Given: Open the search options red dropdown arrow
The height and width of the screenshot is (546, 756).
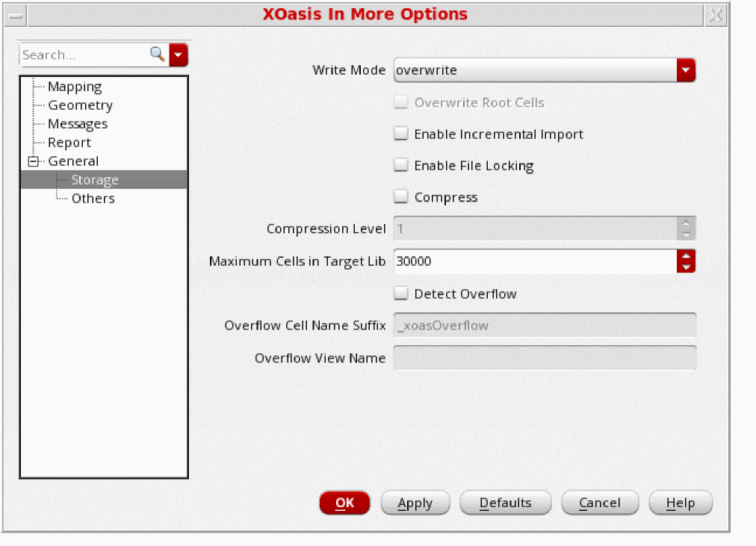Looking at the screenshot, I should pos(179,55).
